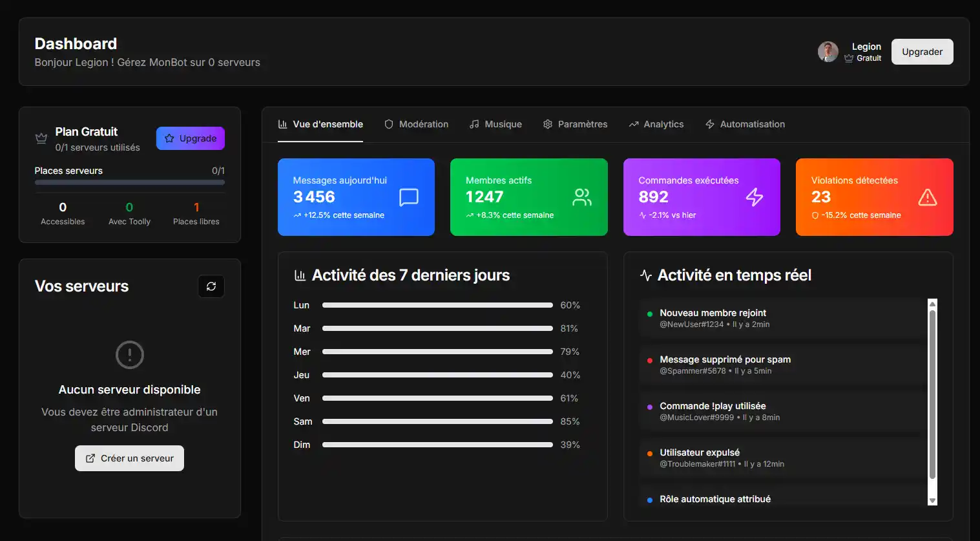Click the warning triangle in Violations détectées card

pyautogui.click(x=928, y=197)
